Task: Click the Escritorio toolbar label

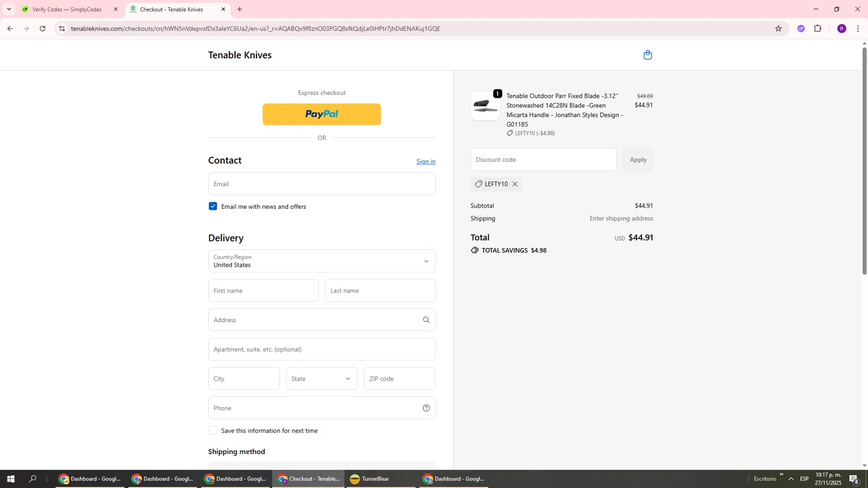Action: (x=764, y=479)
